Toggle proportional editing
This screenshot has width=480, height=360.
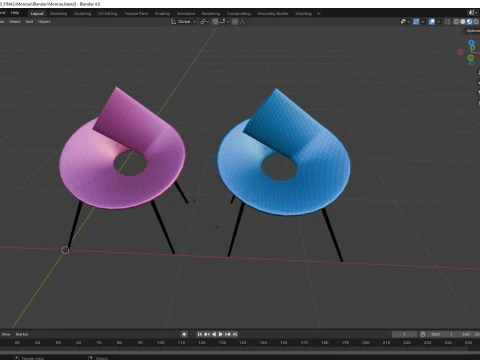[235, 22]
